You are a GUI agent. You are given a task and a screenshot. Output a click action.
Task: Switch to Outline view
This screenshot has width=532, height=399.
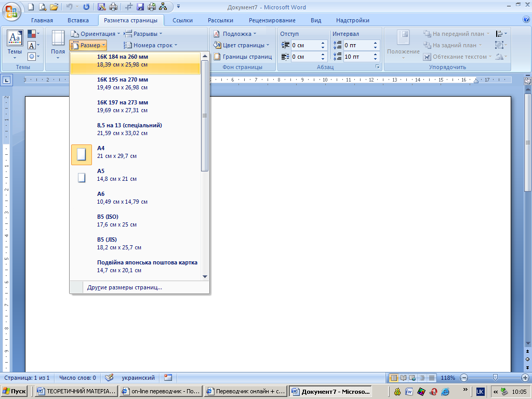coord(422,378)
